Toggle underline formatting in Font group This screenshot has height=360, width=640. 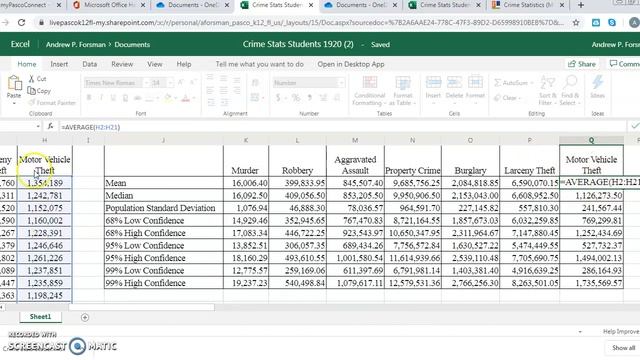pos(113,97)
